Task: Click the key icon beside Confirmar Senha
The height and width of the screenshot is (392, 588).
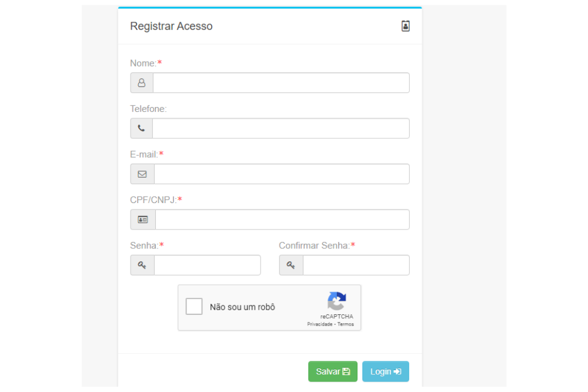Action: 291,265
